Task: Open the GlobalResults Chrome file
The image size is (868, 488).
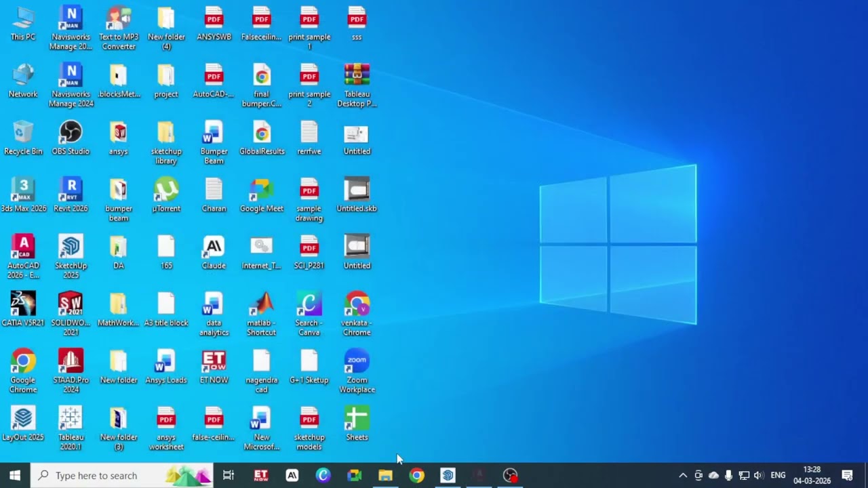Action: [262, 138]
